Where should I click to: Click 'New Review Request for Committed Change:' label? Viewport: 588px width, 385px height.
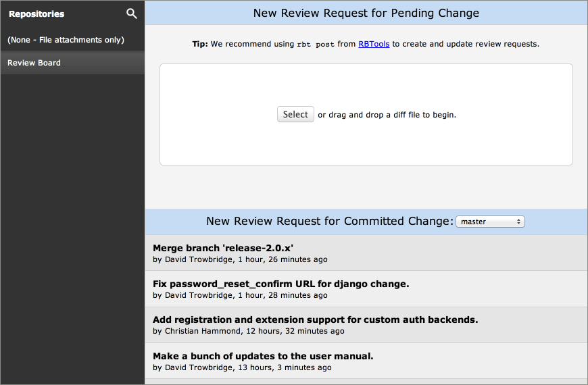pyautogui.click(x=330, y=221)
